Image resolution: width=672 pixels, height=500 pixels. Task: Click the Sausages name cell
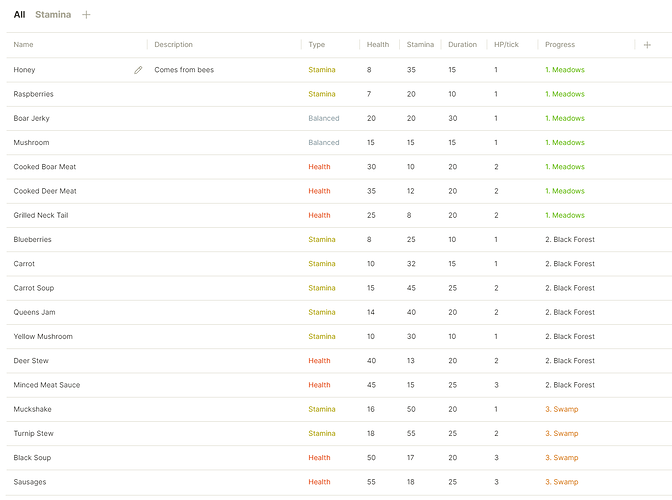coord(77,482)
